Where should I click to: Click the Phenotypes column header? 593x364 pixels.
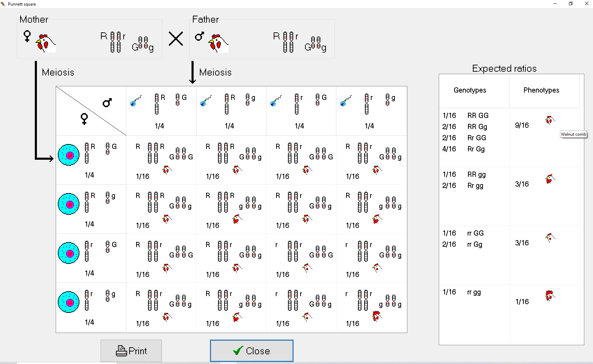541,90
